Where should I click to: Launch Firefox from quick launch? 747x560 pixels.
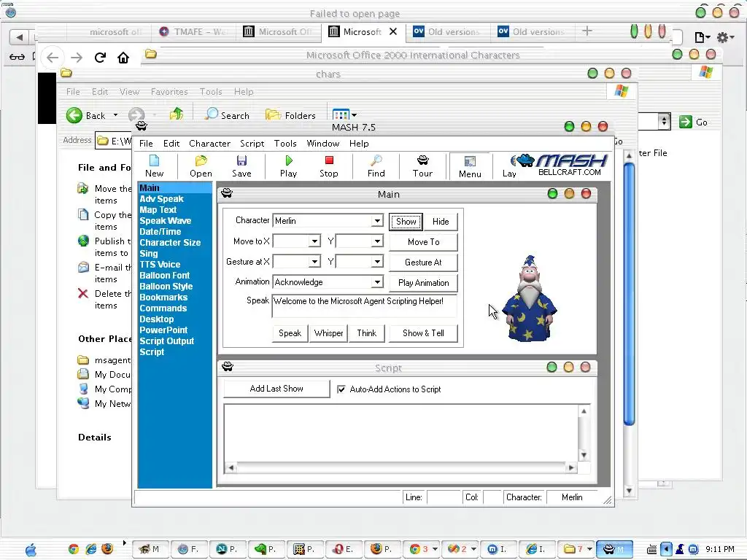[107, 549]
